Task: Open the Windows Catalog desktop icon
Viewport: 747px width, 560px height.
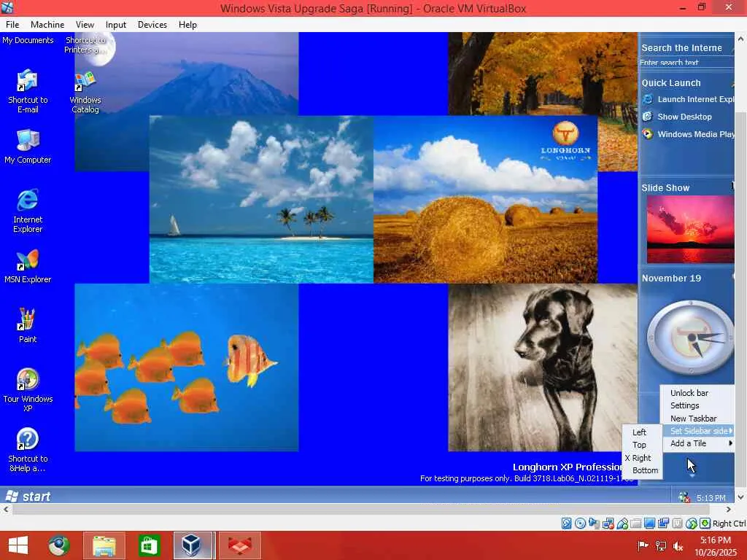Action: [x=85, y=93]
